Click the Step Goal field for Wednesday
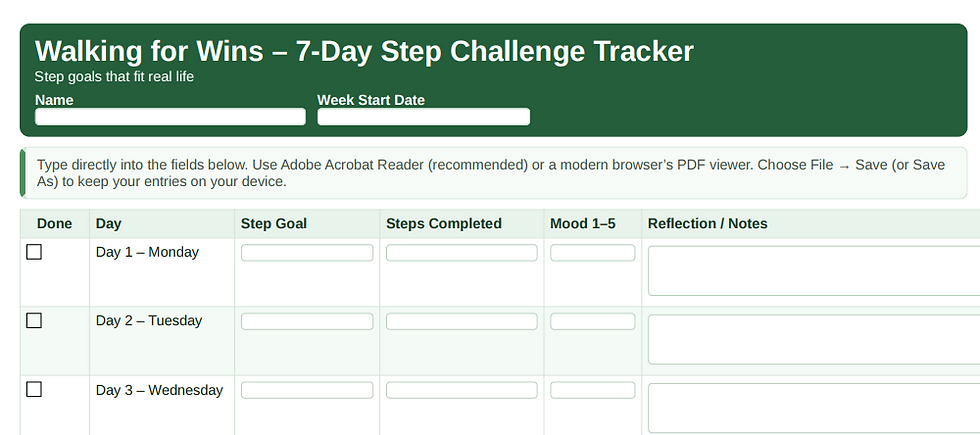 (307, 390)
